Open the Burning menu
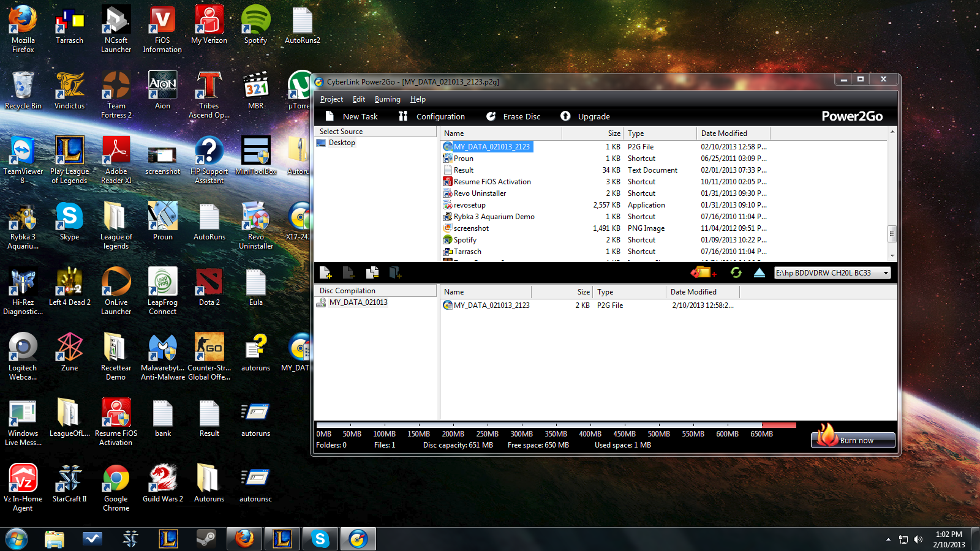980x551 pixels. (x=388, y=99)
